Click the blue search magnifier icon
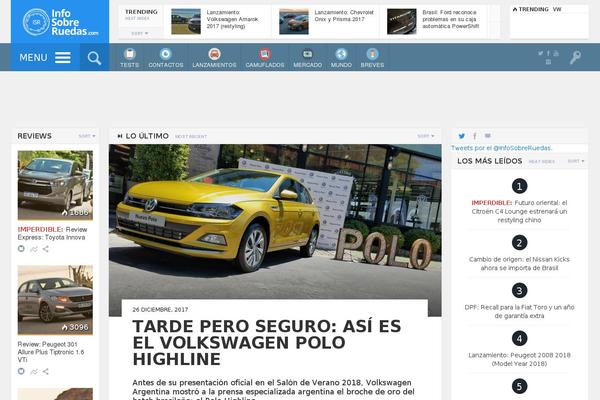Viewport: 600px width, 400px height. [94, 58]
